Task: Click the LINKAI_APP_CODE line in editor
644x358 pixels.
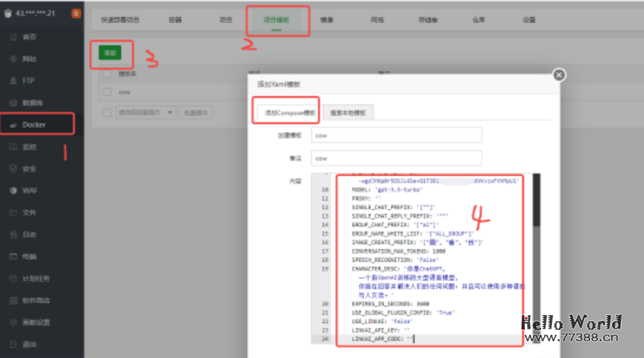Action: pos(383,339)
